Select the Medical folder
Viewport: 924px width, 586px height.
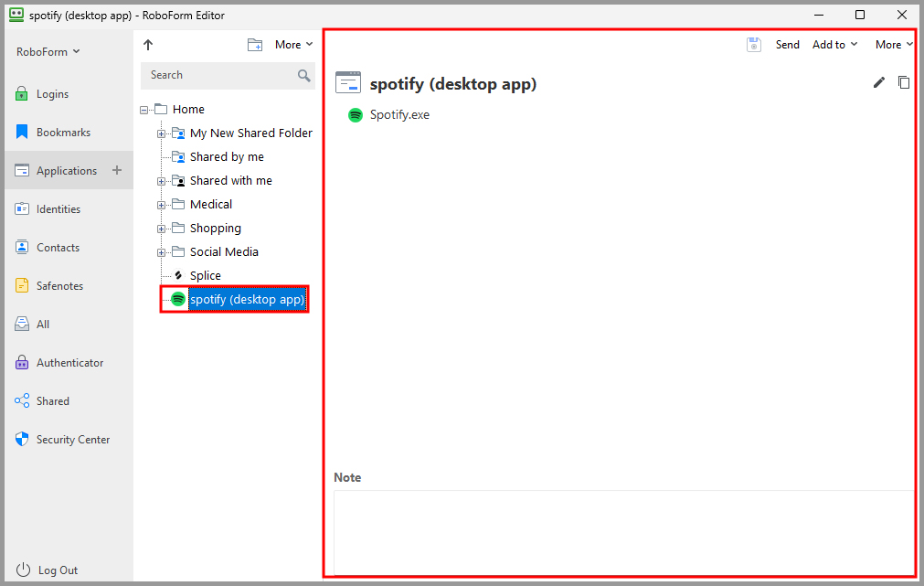[211, 205]
